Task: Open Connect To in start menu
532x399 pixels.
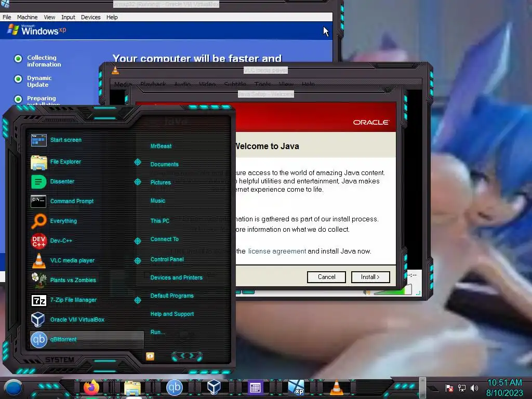Action: pyautogui.click(x=165, y=239)
